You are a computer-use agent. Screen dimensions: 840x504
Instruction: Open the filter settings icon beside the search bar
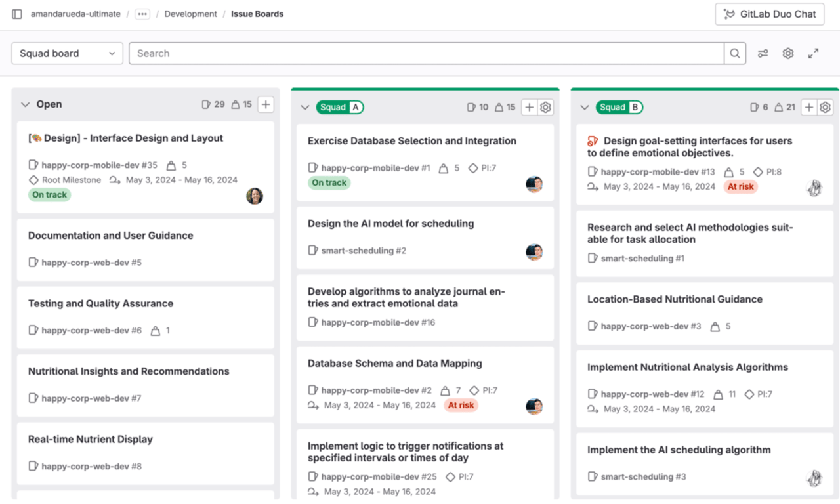(x=763, y=53)
